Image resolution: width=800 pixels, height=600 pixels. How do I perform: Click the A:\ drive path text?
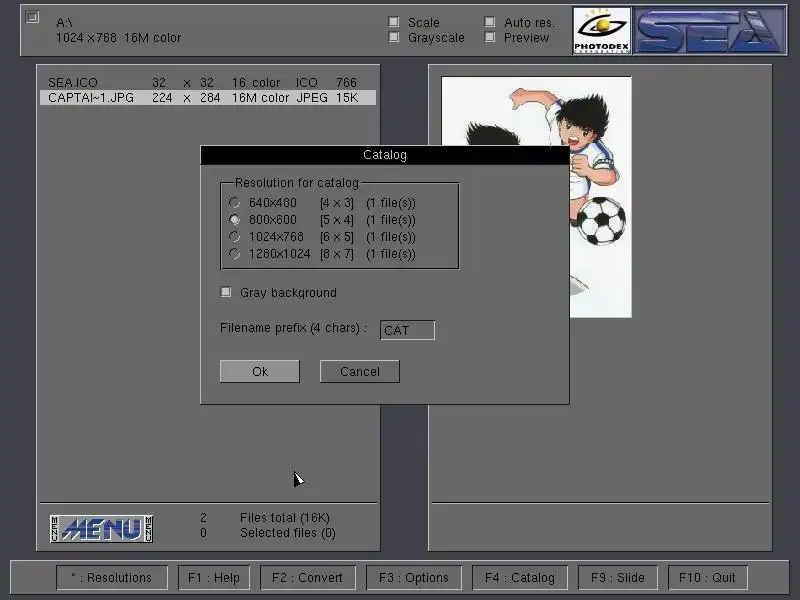(64, 22)
